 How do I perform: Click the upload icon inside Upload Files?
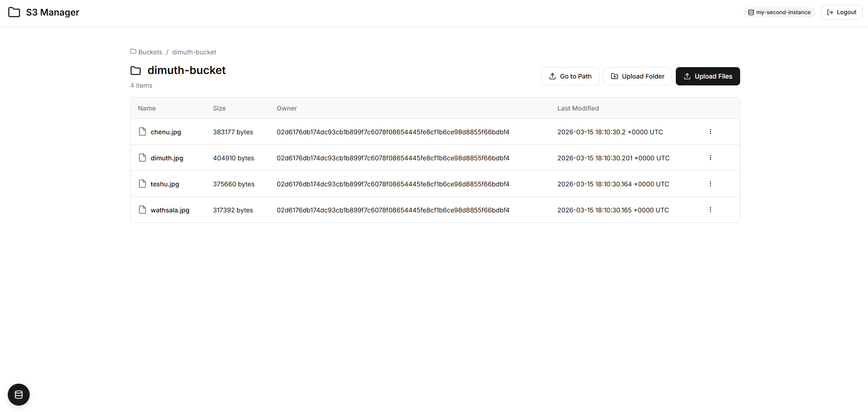point(687,76)
